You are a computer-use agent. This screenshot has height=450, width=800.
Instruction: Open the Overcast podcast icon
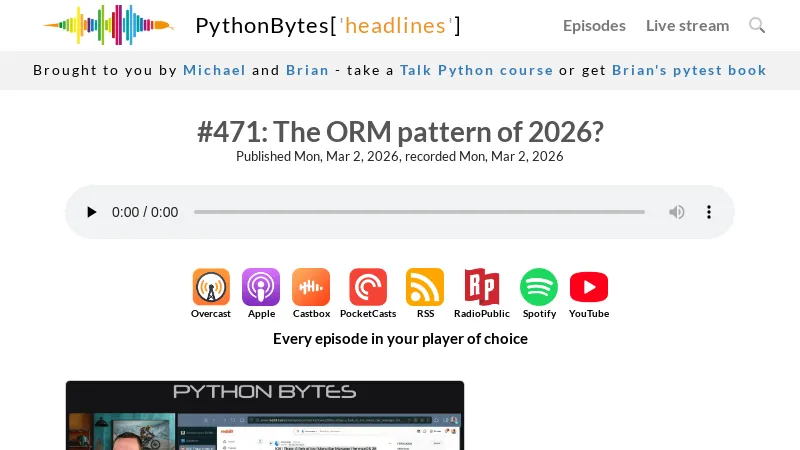coord(211,288)
